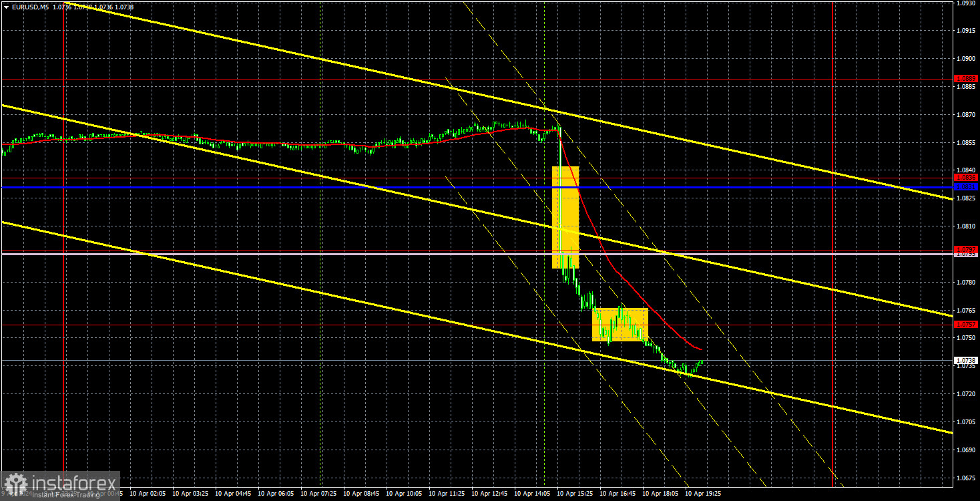The height and width of the screenshot is (501, 980).
Task: Click the 10 Apr 04:45 time label
Action: (234, 494)
